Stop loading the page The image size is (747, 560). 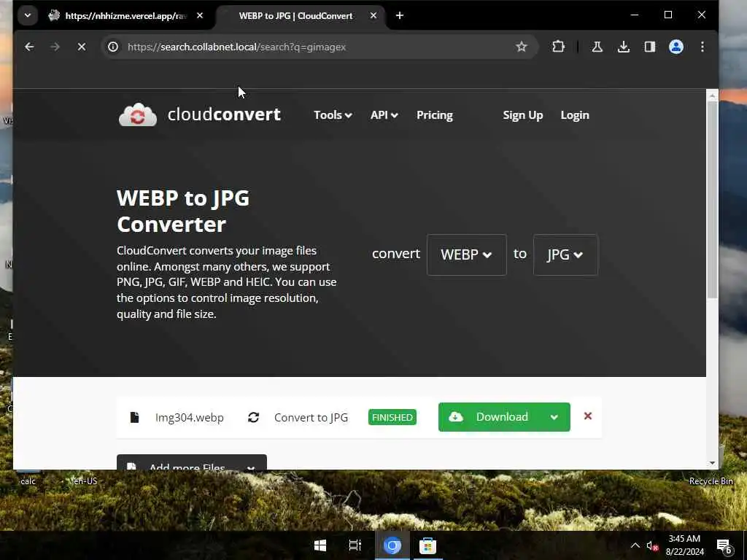click(82, 47)
